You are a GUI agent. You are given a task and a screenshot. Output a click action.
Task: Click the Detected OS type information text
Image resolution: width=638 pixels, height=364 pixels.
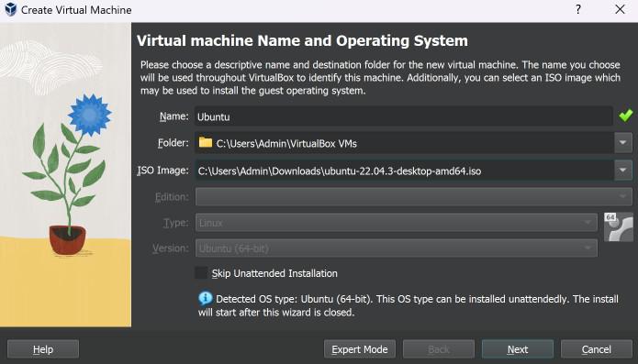coord(409,305)
